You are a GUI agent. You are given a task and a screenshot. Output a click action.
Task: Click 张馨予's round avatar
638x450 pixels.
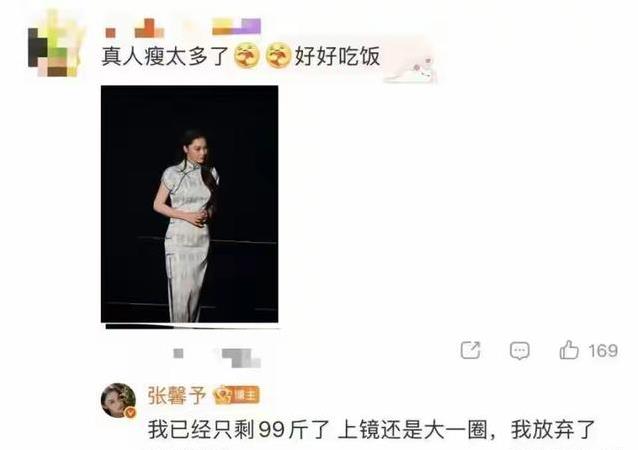pyautogui.click(x=118, y=401)
